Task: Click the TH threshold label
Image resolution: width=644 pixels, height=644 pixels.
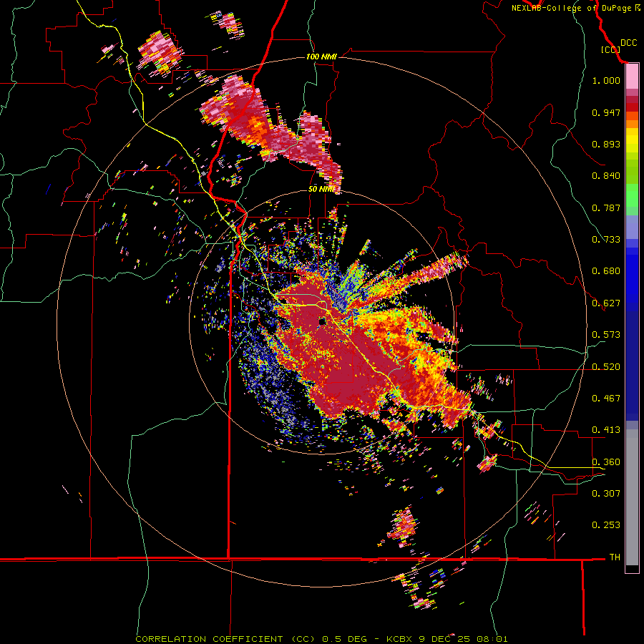Action: point(615,557)
